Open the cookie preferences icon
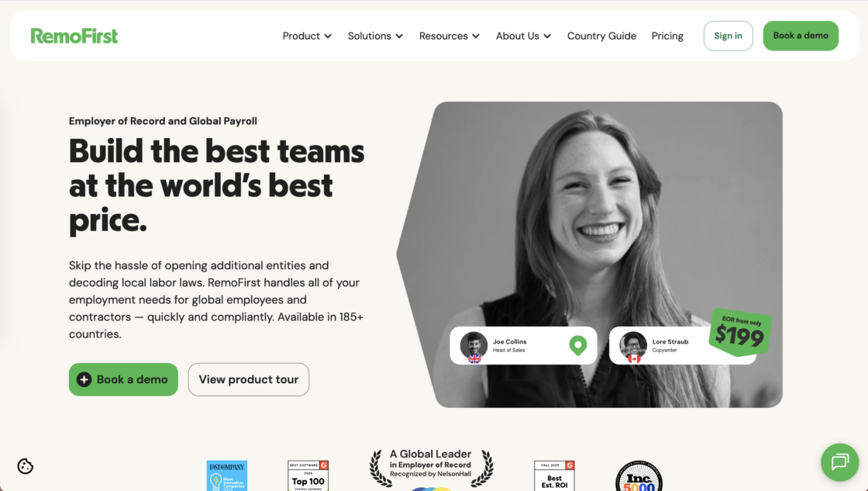The width and height of the screenshot is (868, 491). click(26, 466)
